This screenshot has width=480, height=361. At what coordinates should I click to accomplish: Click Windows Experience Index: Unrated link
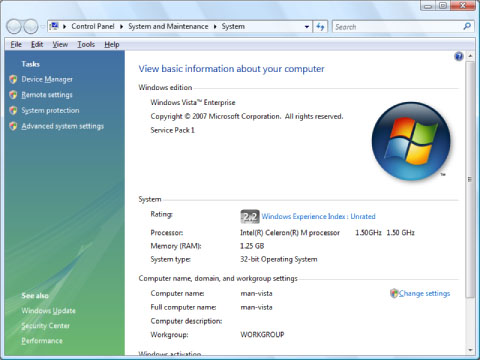click(x=318, y=217)
